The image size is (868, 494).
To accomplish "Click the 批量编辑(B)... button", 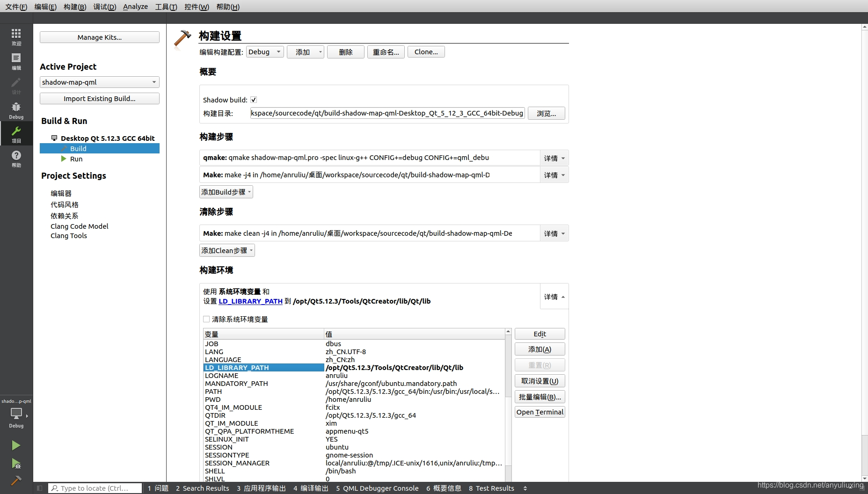I will coord(540,397).
